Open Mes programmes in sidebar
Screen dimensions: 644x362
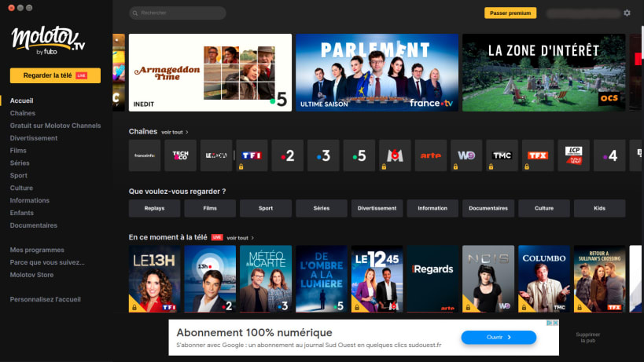(x=37, y=250)
